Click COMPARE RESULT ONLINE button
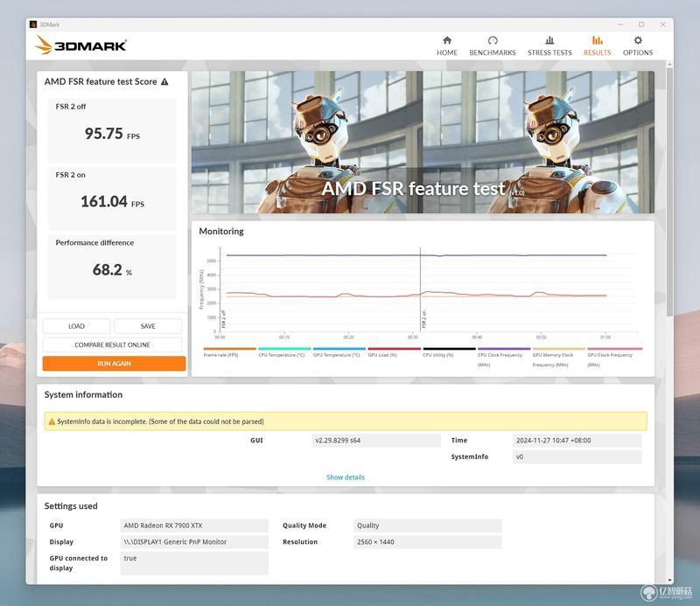Viewport: 700px width, 606px height. point(112,345)
